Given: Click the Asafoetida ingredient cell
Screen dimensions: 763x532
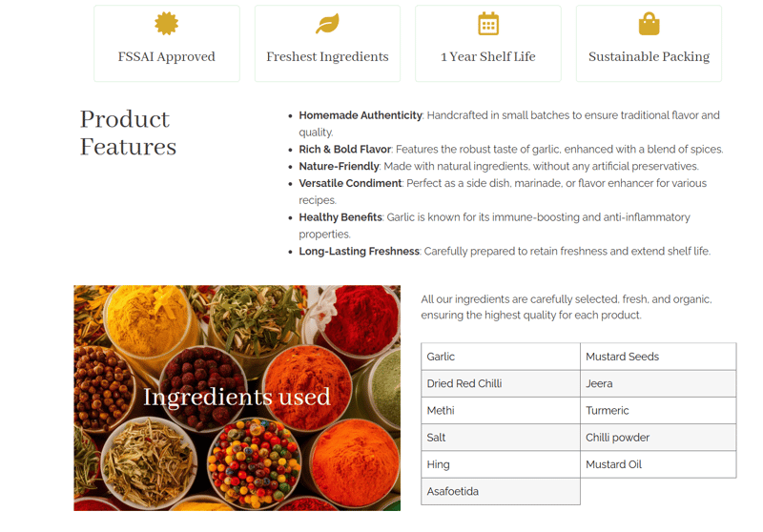Looking at the screenshot, I should tap(500, 491).
